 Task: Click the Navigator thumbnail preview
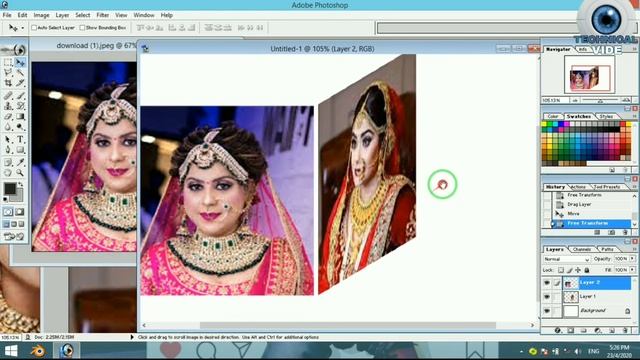click(589, 75)
